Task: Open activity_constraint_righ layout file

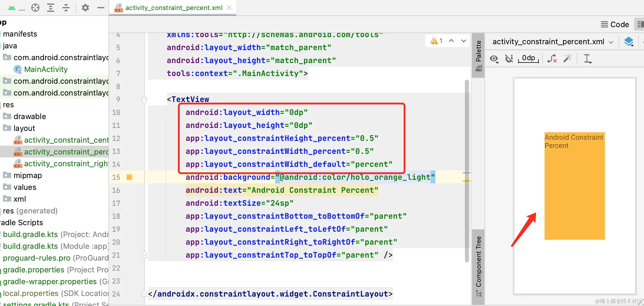Action: coord(66,164)
